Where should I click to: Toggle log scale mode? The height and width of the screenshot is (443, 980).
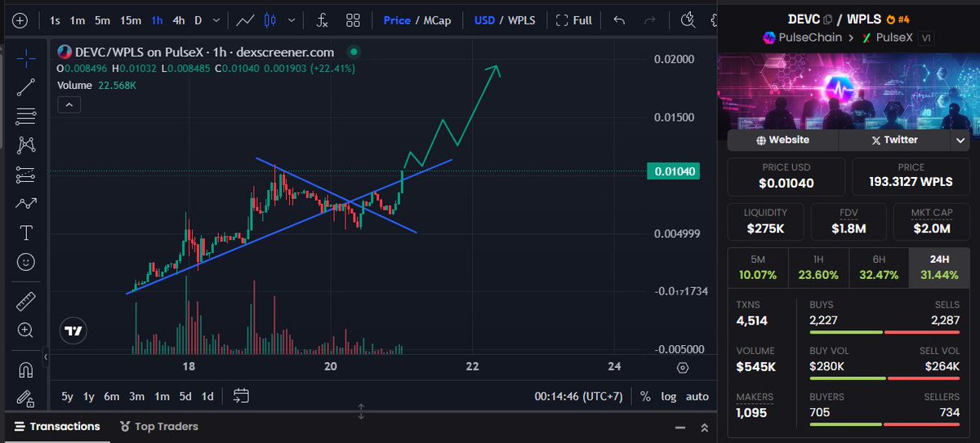pos(668,396)
